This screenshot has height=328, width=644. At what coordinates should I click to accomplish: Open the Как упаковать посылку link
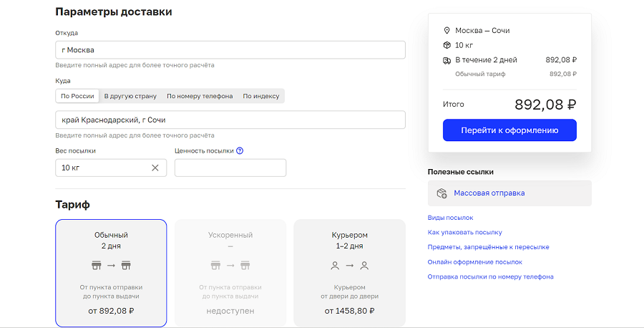point(464,232)
